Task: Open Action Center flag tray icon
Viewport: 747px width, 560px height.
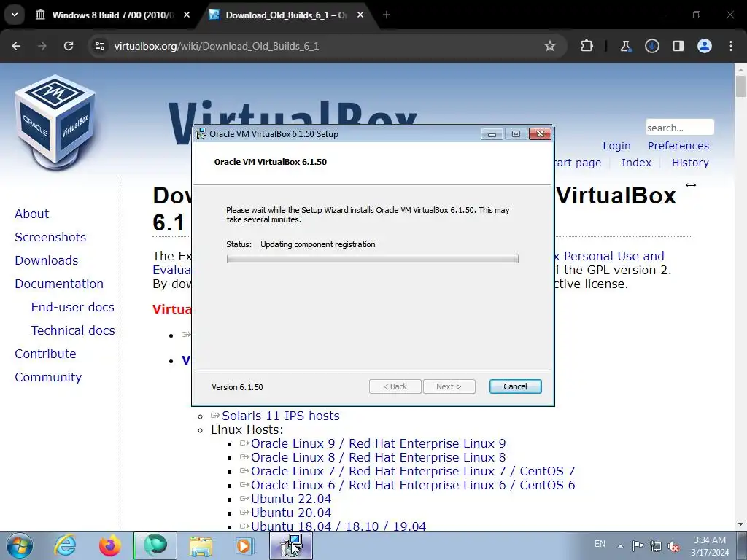Action: [x=638, y=545]
